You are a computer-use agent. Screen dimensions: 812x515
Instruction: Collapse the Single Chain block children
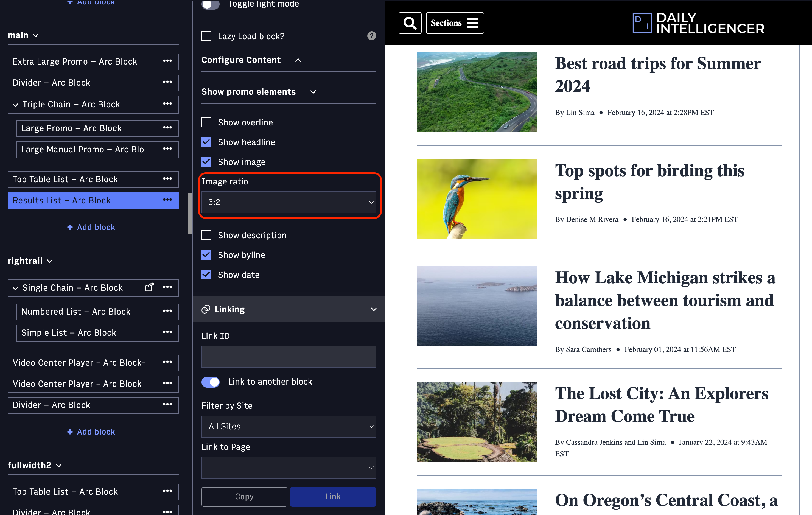pyautogui.click(x=15, y=288)
